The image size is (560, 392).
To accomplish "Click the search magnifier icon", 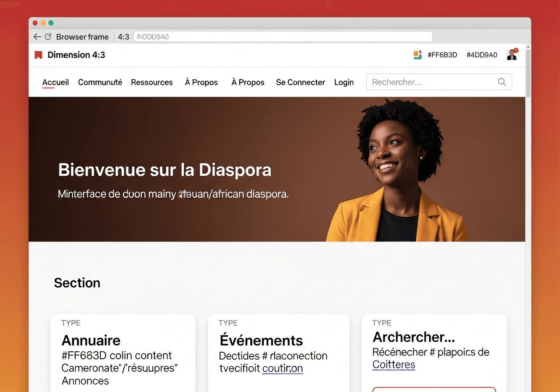I will pos(502,82).
